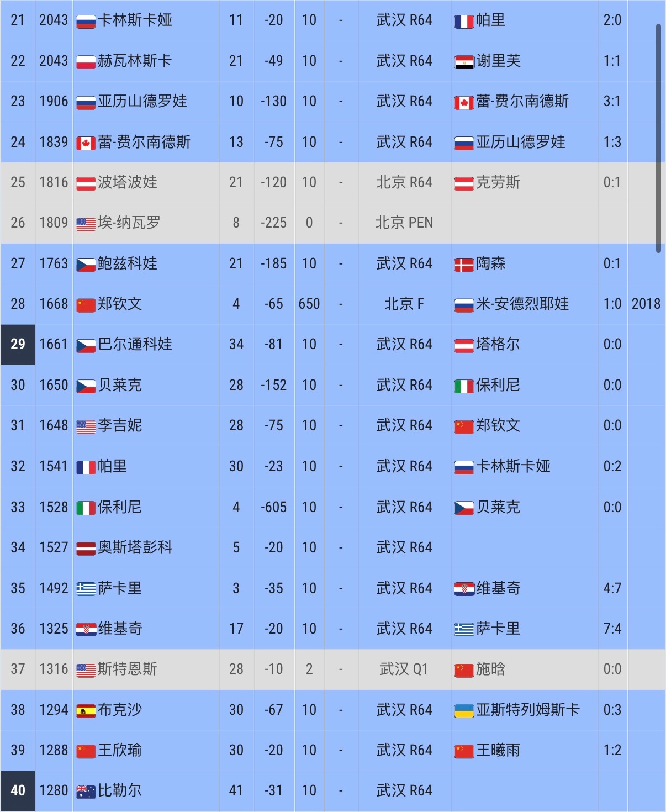Click the 2018 cell in 郑钦文 row
The height and width of the screenshot is (812, 666).
(x=646, y=304)
